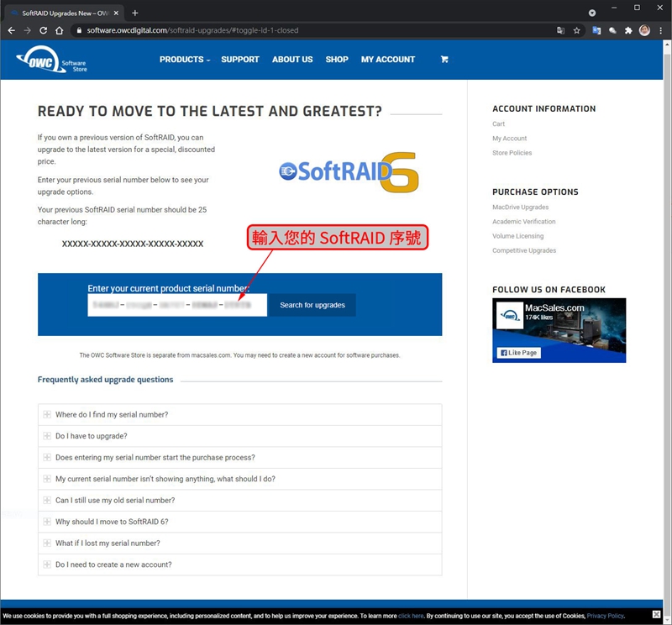The image size is (672, 625).
Task: Expand "Why should I move to SoftRAID 6?"
Action: pos(240,522)
